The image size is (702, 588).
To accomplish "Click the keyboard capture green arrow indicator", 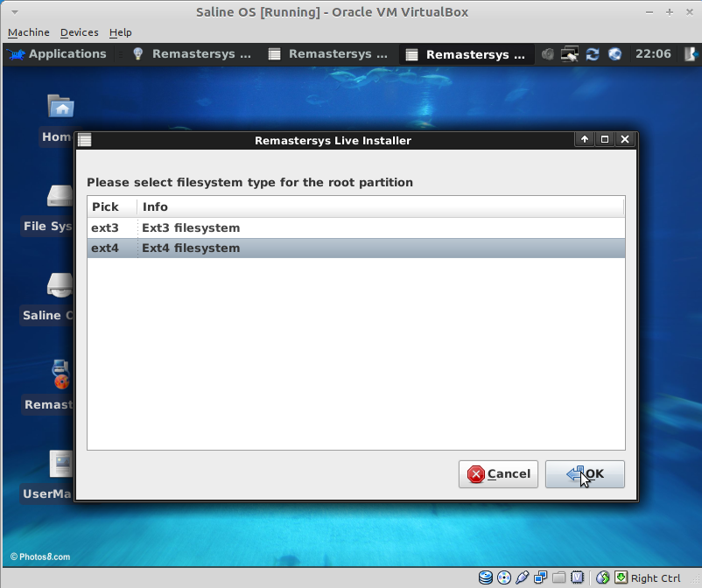I will coord(621,577).
